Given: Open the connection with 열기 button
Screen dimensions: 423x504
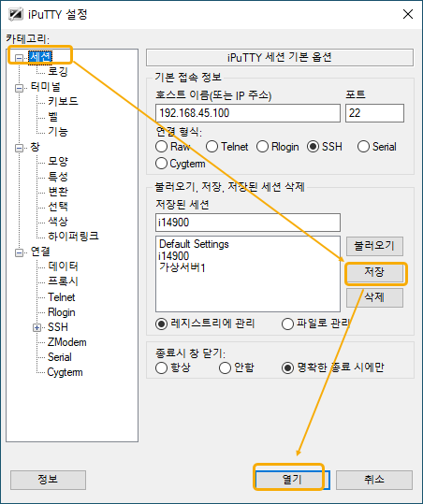Looking at the screenshot, I should 292,480.
